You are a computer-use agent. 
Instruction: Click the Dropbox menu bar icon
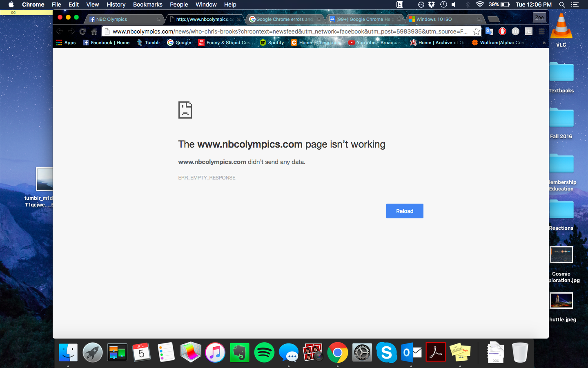pyautogui.click(x=432, y=4)
